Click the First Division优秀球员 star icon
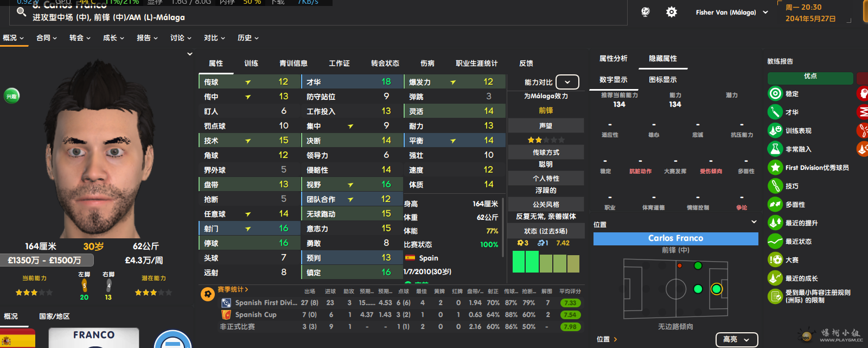This screenshot has width=868, height=348. click(x=775, y=167)
